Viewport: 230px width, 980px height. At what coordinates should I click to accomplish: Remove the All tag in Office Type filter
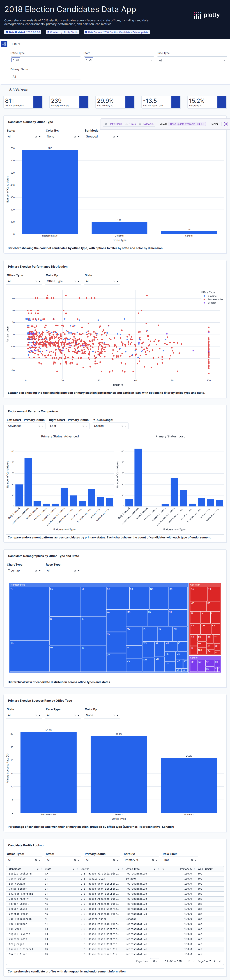[x=13, y=60]
